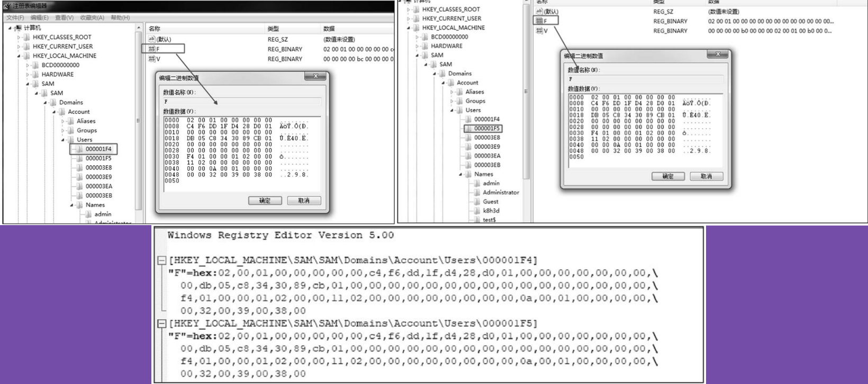Click the k8h3d folder icon under Names
The image size is (868, 384).
point(477,210)
